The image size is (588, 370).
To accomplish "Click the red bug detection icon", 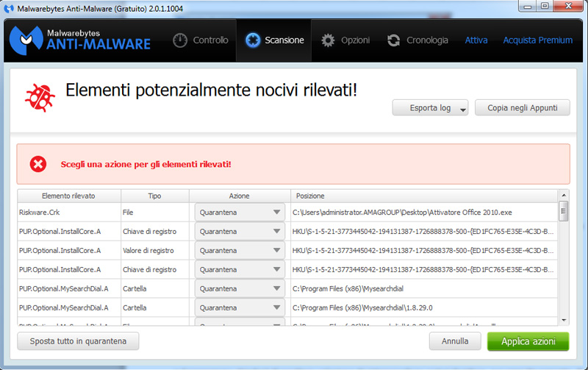I will 40,98.
